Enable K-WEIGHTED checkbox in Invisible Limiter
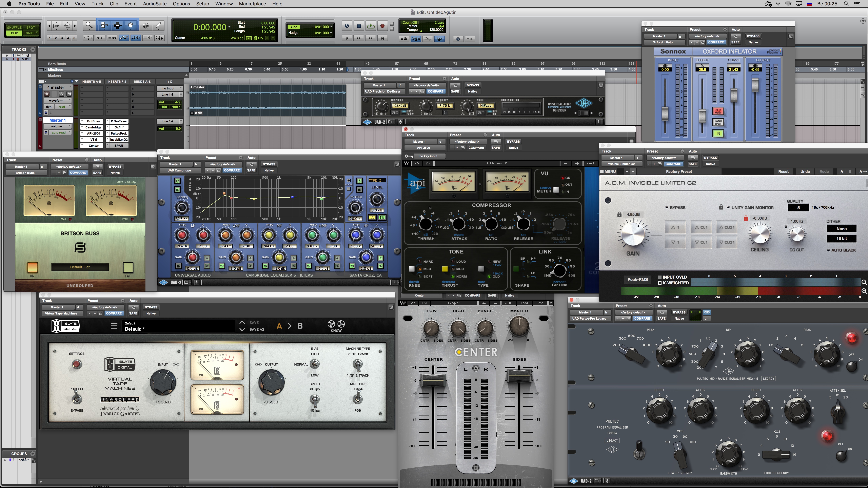 660,283
